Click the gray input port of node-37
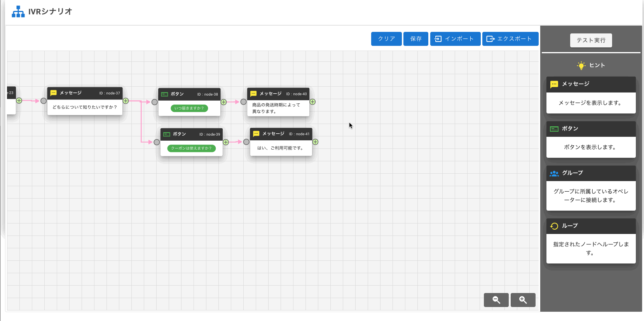Image resolution: width=644 pixels, height=321 pixels. click(x=44, y=101)
